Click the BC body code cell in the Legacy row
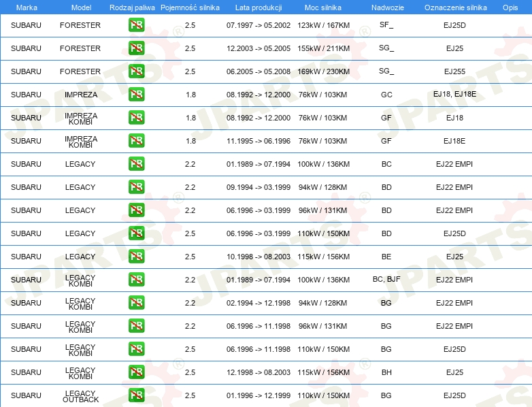Image resolution: width=532 pixels, height=407 pixels. coord(386,164)
